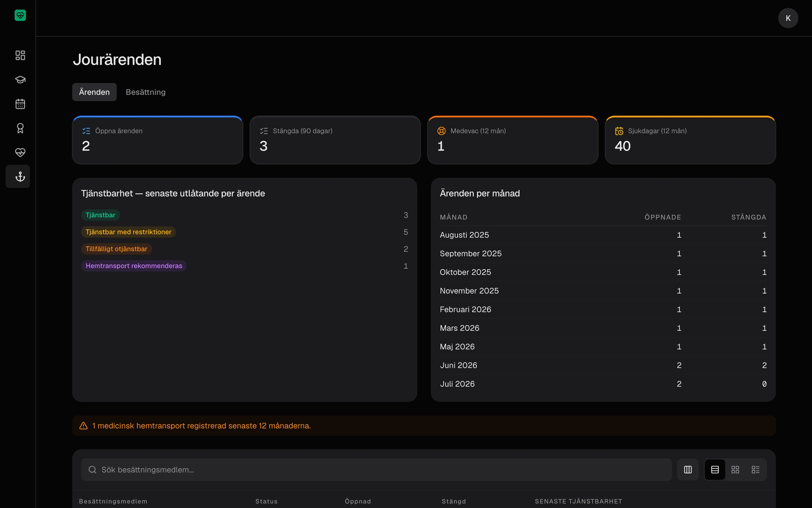Click the search magnifier icon
The image size is (812, 508).
pos(92,469)
